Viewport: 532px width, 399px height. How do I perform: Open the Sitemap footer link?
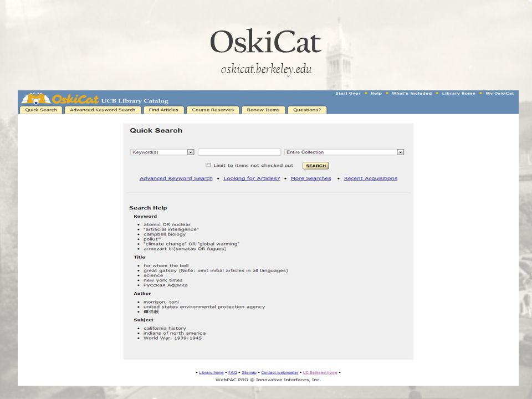[x=249, y=372]
